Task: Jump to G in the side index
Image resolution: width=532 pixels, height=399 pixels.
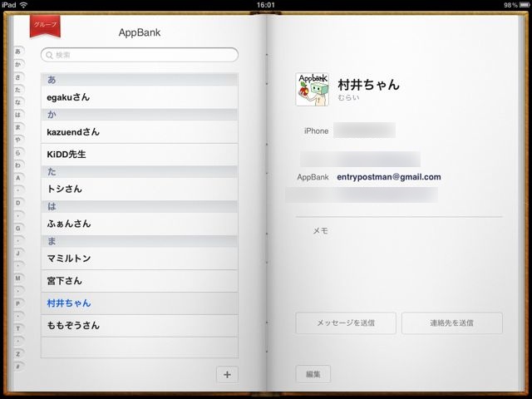Action: (x=18, y=229)
